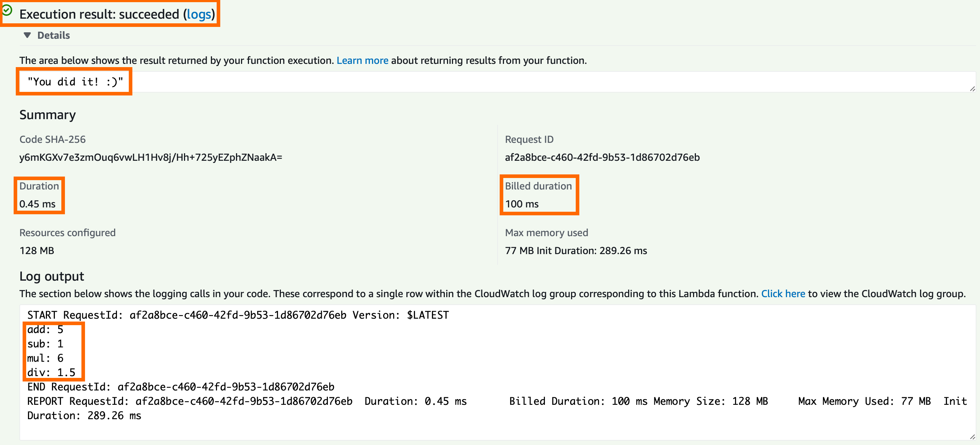Click inside the function result text box

click(x=457, y=82)
